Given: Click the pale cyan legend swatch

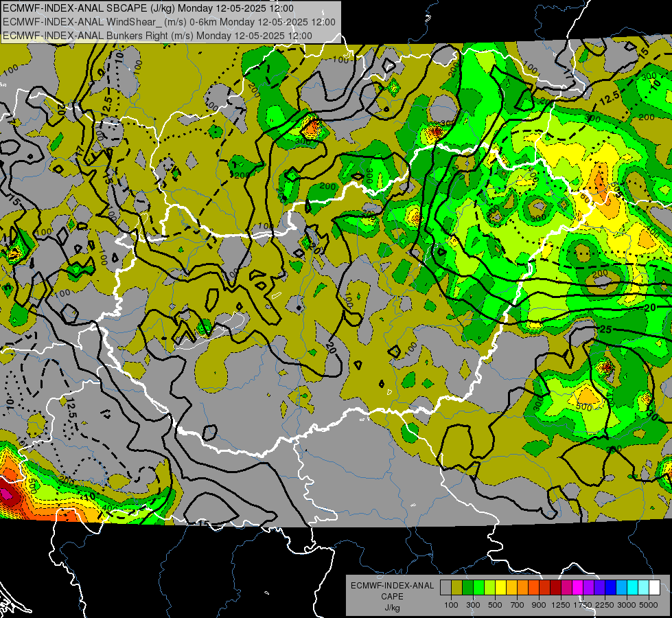Looking at the screenshot, I should 644,588.
